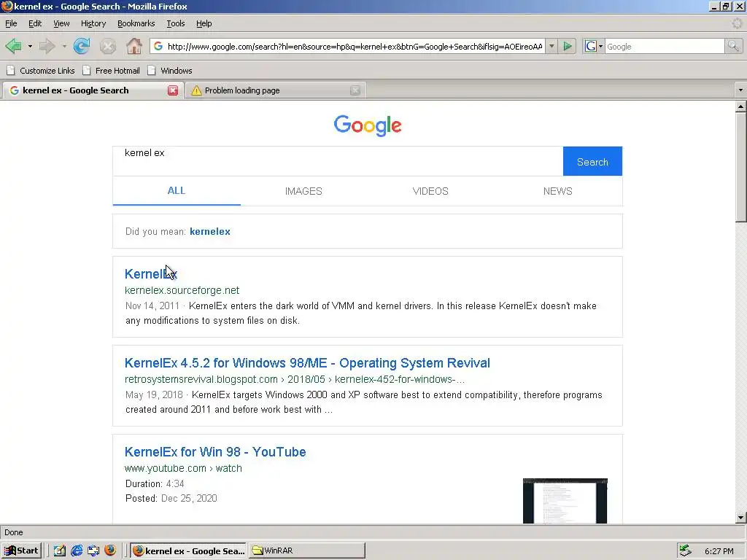Open the File menu
Screen dimensions: 747x560
pos(11,23)
